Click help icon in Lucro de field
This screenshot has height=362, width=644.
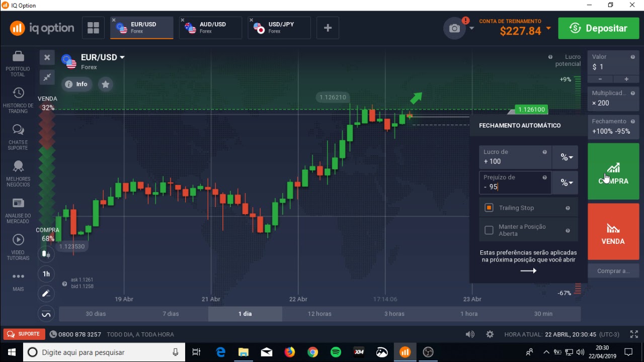(544, 152)
